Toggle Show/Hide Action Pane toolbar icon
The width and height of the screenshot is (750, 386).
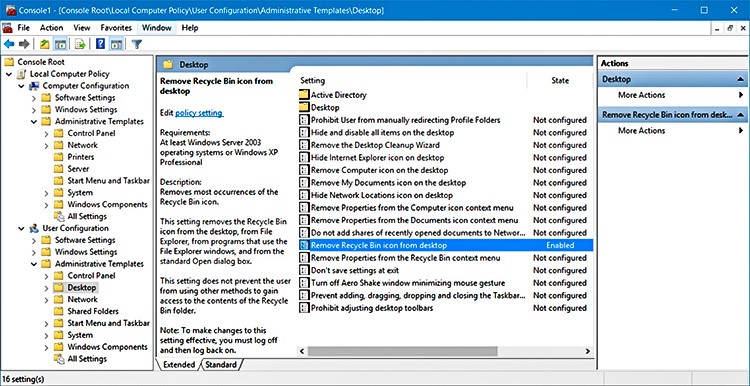(116, 44)
